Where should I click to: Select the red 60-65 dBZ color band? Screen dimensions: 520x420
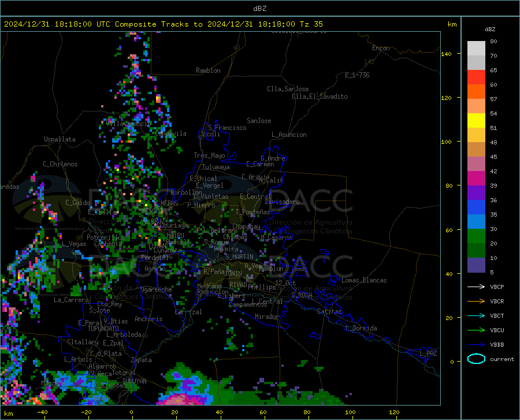point(476,77)
